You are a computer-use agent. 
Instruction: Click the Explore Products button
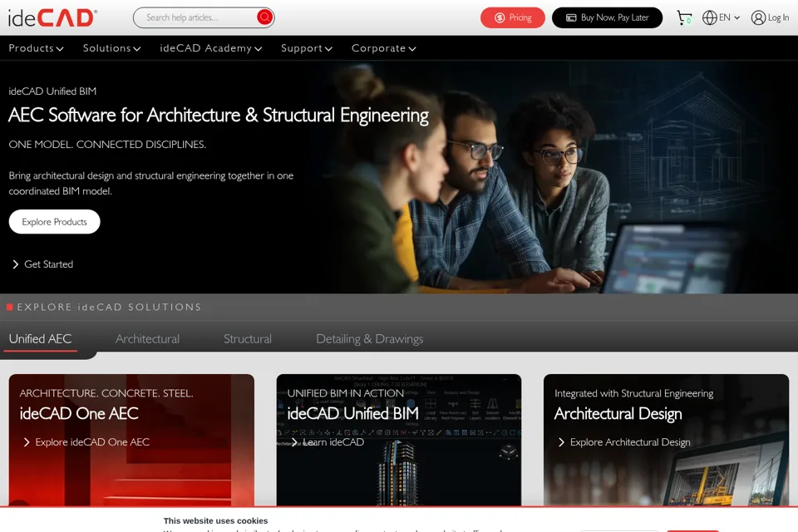pyautogui.click(x=55, y=222)
